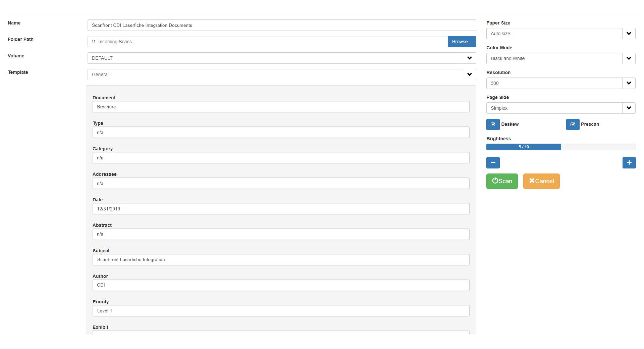The width and height of the screenshot is (644, 349).
Task: Click the Brightness label
Action: pyautogui.click(x=498, y=139)
